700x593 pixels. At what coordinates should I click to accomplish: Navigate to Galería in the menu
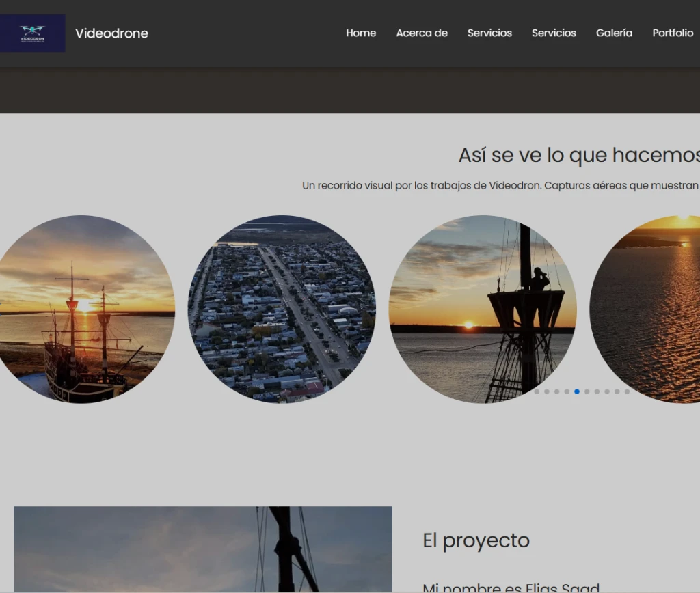(615, 33)
